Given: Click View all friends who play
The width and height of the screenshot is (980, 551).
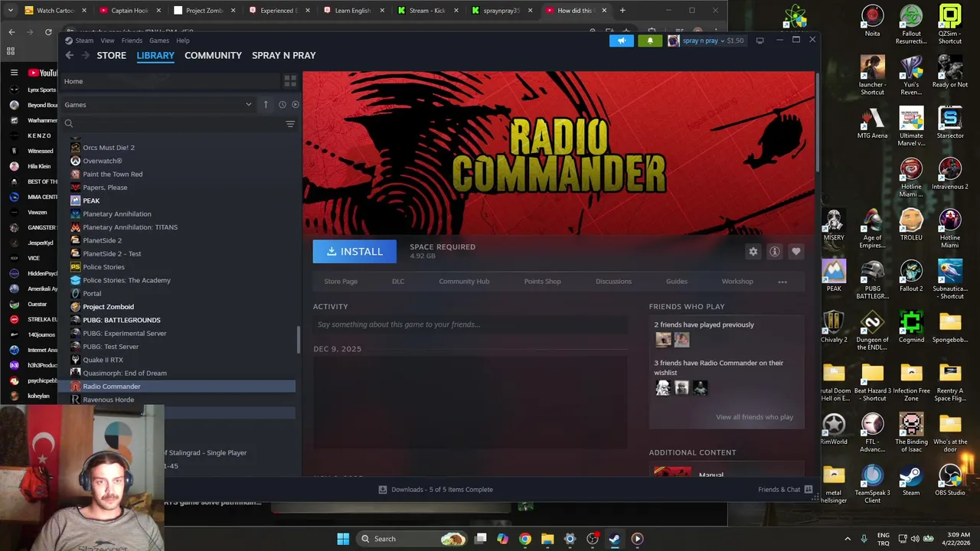Looking at the screenshot, I should [x=754, y=417].
